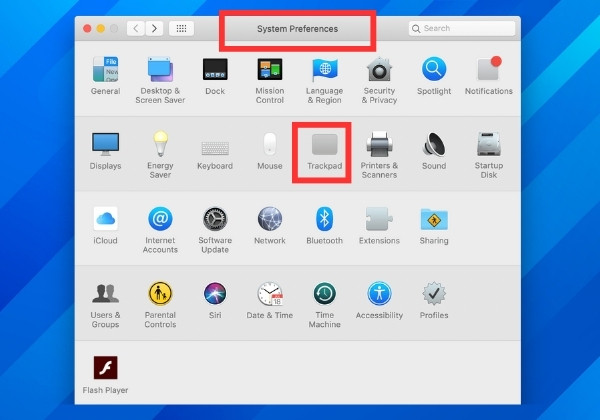The image size is (600, 420).
Task: Open Keyboard preferences
Action: 215,155
